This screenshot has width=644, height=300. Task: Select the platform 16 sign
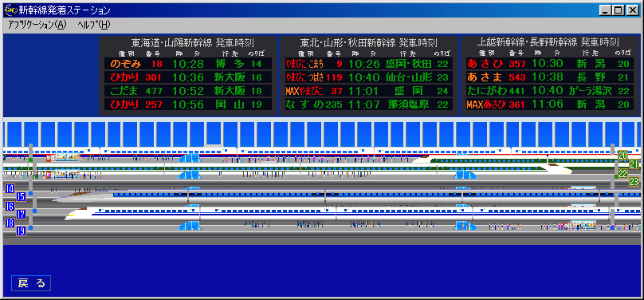point(10,206)
